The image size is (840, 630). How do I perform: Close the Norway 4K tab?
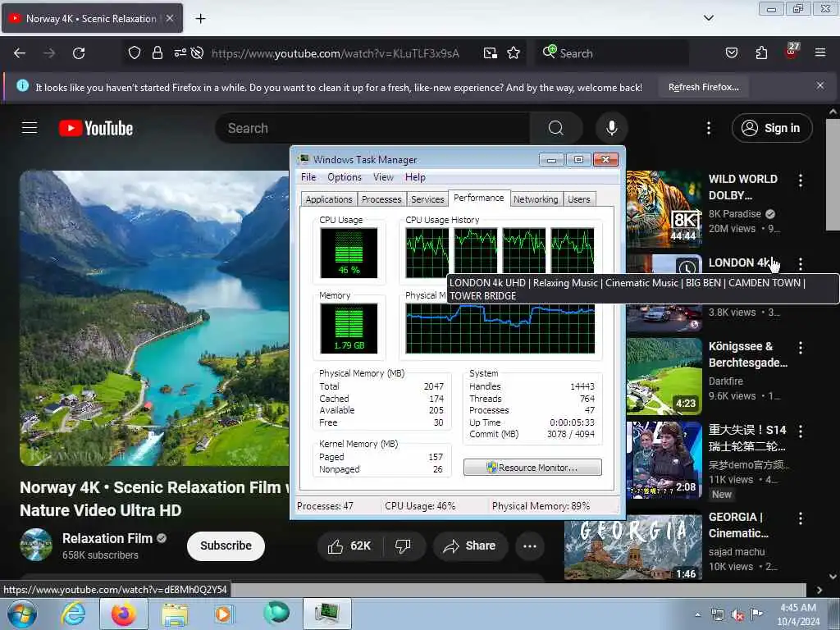169,18
